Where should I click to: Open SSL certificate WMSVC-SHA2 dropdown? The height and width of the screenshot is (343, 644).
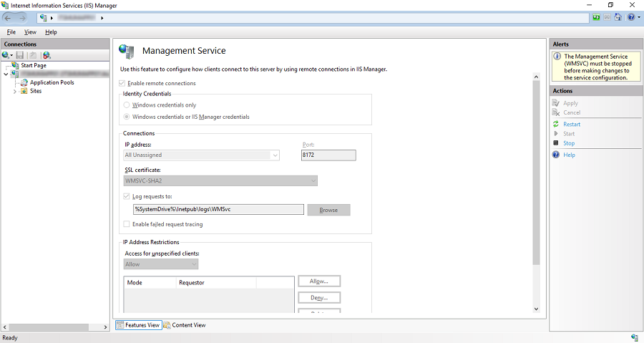tap(220, 180)
